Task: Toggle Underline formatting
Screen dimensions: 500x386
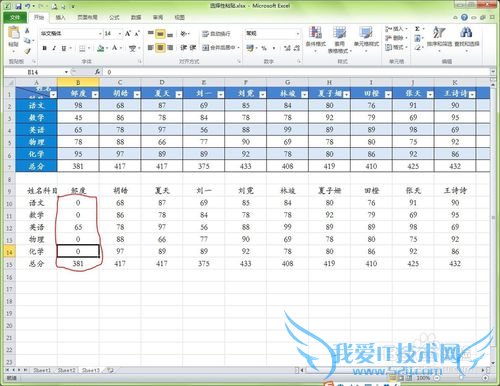Action: click(x=63, y=48)
